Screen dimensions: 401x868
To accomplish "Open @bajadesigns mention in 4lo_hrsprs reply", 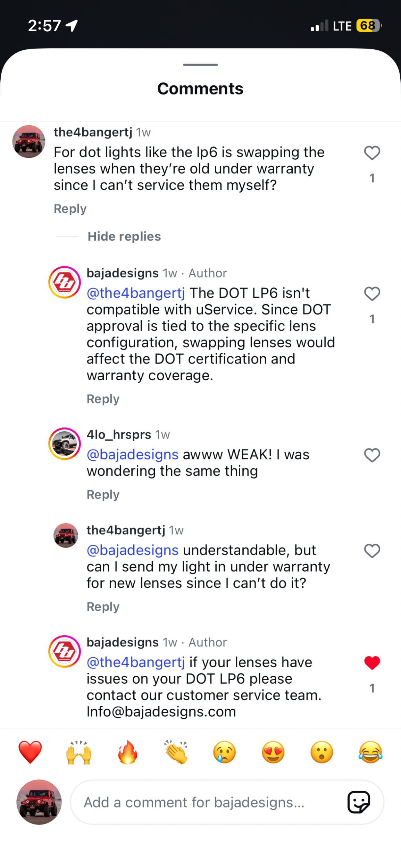I will [133, 454].
